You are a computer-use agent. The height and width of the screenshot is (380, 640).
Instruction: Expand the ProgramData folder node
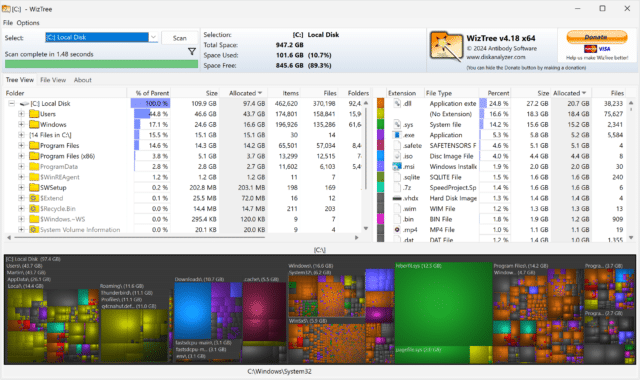(21, 167)
